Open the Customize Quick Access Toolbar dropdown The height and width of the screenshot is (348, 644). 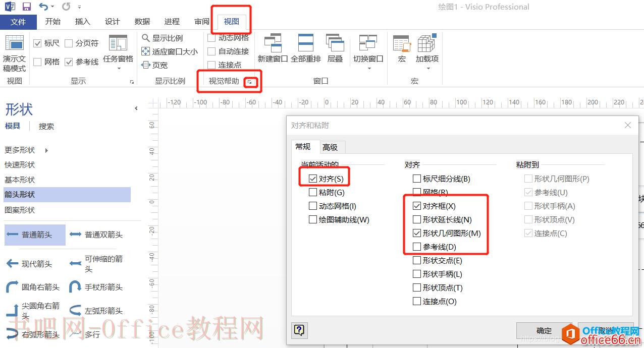coord(80,7)
